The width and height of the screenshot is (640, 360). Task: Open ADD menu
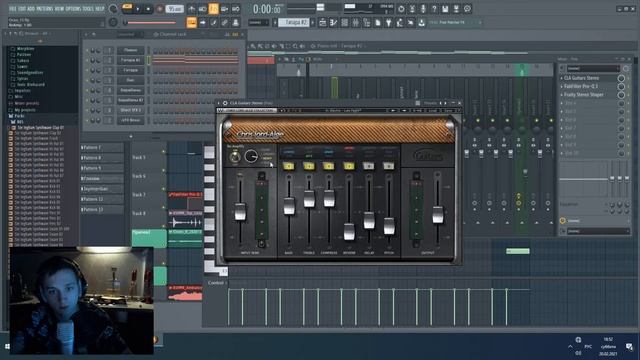[31, 9]
